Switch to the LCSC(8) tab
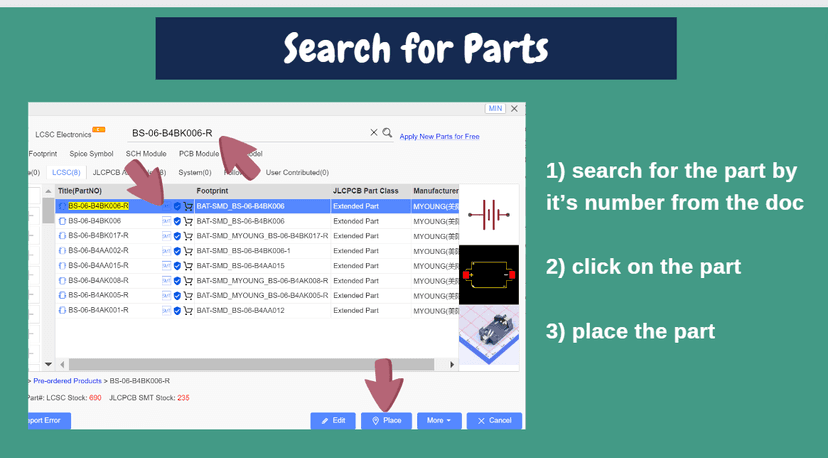Viewport: 828px width, 458px height. 66,172
